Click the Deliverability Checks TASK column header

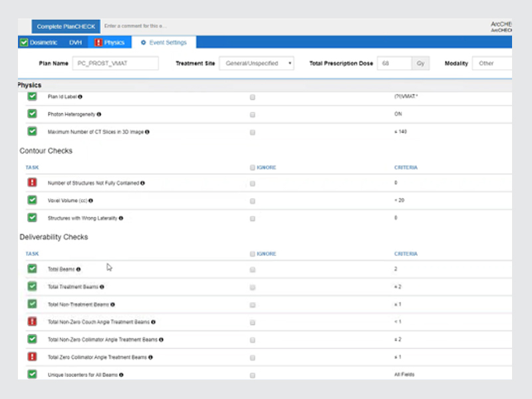[32, 254]
